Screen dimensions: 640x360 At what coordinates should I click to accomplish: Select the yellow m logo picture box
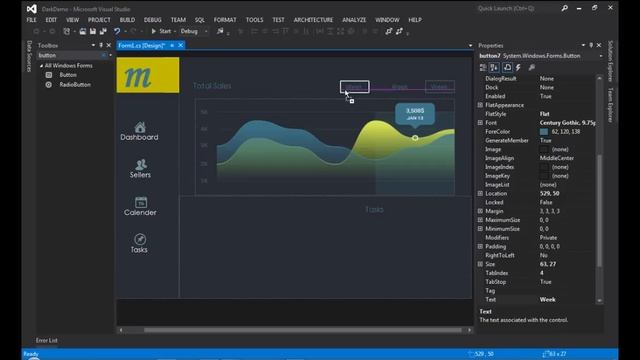[x=148, y=75]
